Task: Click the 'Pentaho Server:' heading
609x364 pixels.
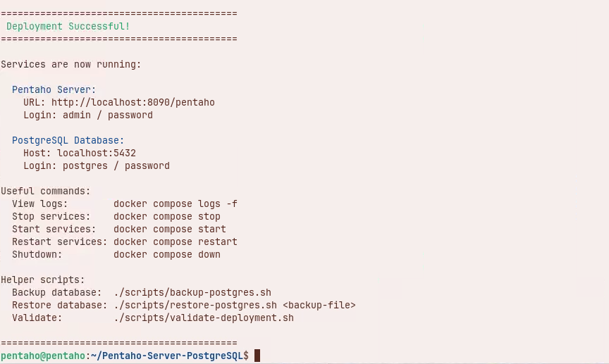Action: [54, 90]
